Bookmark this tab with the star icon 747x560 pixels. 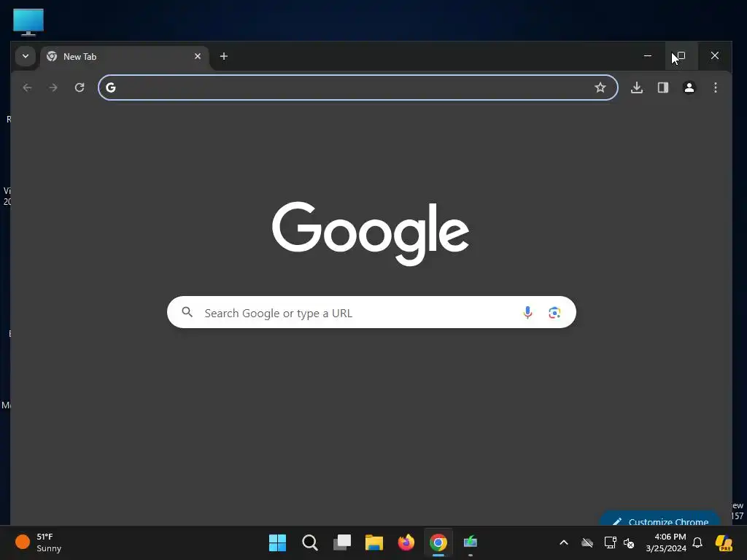(600, 87)
